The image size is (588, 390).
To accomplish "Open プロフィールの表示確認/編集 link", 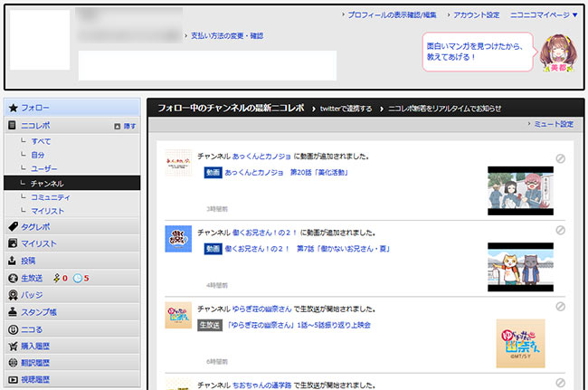I will pyautogui.click(x=392, y=15).
